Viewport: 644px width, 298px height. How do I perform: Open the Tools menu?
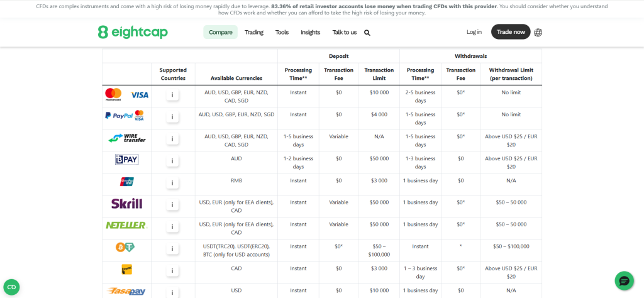click(x=282, y=32)
